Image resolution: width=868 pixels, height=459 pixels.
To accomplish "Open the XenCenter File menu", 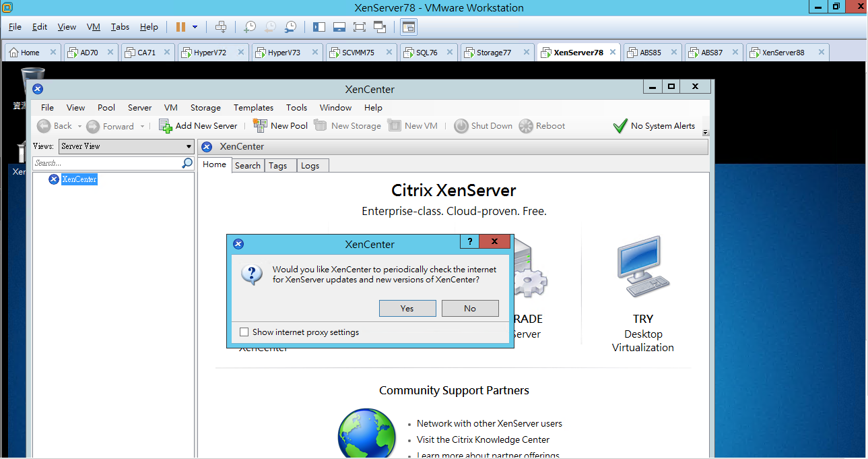I will pos(47,107).
